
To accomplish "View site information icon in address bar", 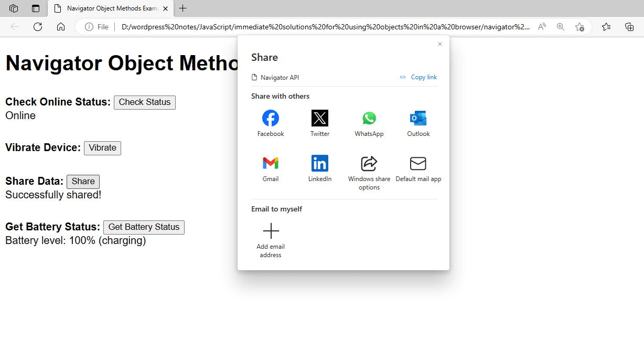I will pos(89,27).
